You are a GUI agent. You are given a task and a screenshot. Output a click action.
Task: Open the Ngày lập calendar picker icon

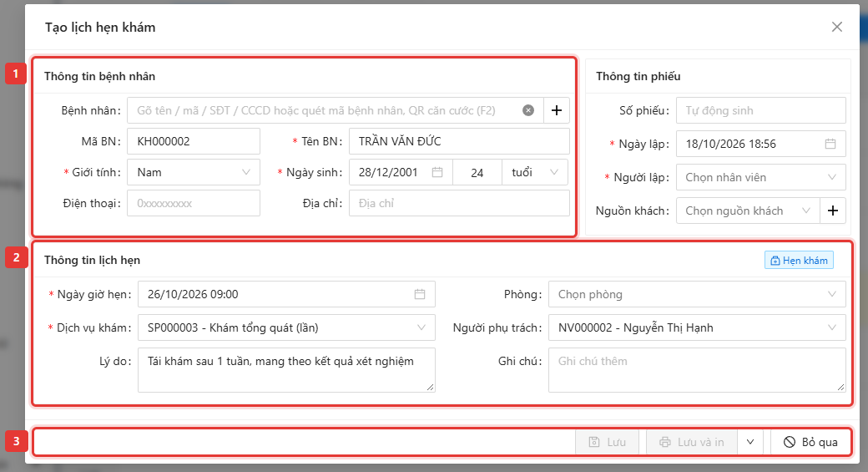[x=830, y=144]
